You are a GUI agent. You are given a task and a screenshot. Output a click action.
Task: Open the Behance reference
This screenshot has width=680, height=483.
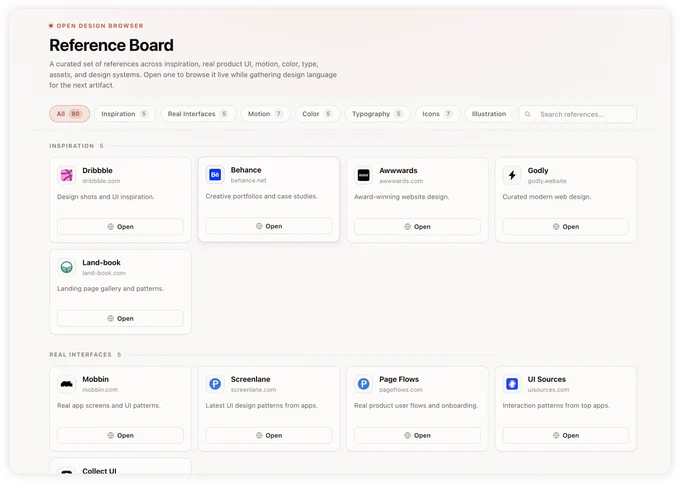[x=269, y=226]
